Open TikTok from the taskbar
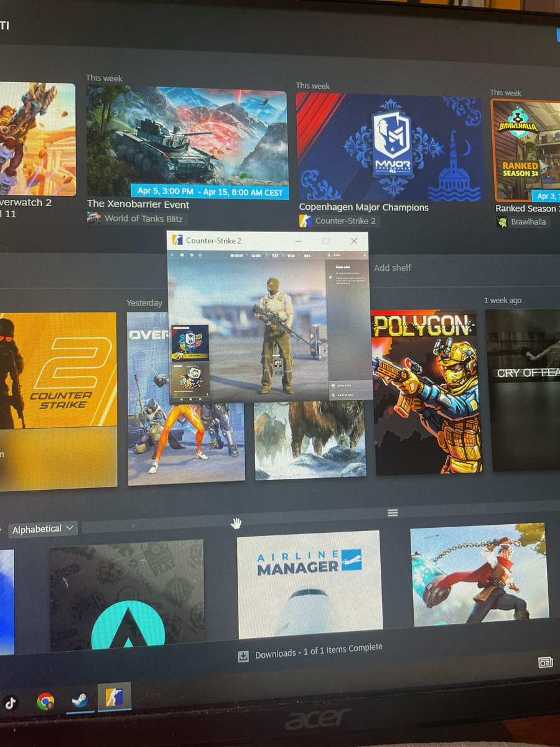560x747 pixels. click(x=11, y=703)
